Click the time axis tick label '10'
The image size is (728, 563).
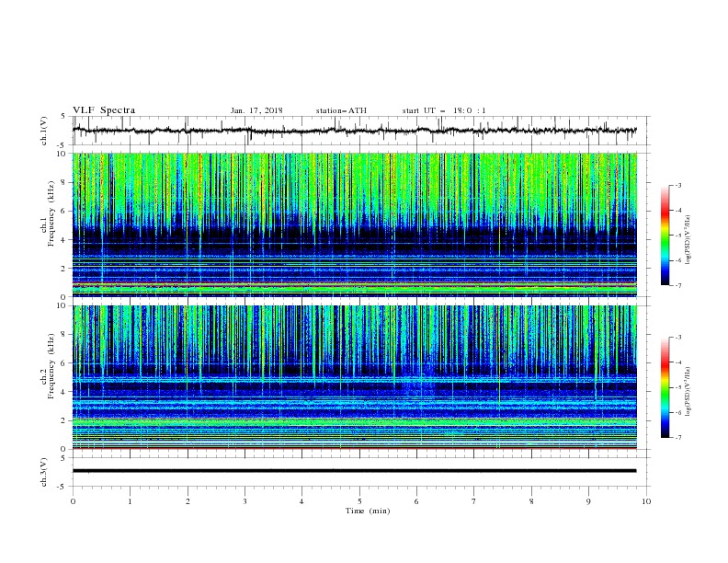[646, 501]
